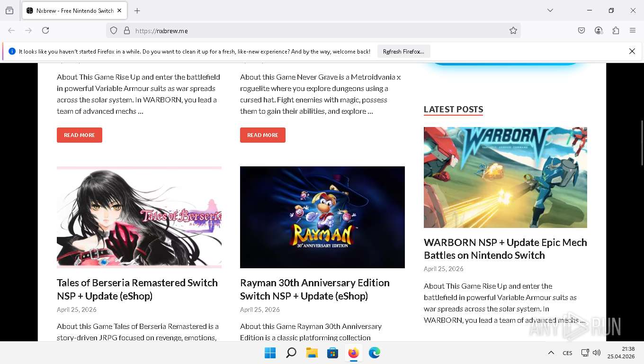Open WARBORN latest post thumbnail

[x=505, y=177]
